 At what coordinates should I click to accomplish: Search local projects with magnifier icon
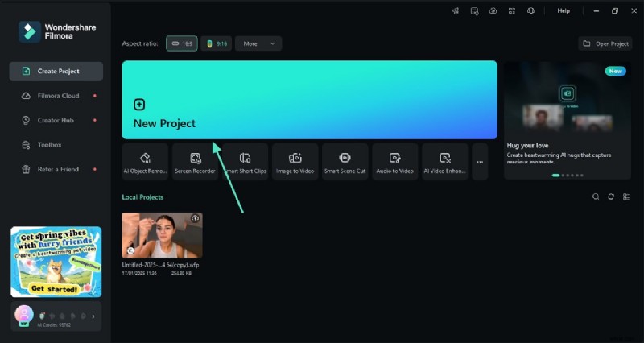tap(596, 196)
